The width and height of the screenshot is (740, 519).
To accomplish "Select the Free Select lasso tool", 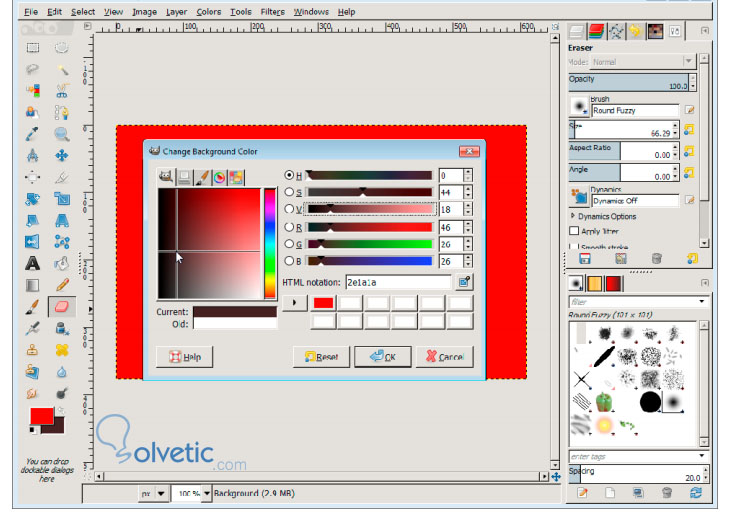I will (33, 69).
